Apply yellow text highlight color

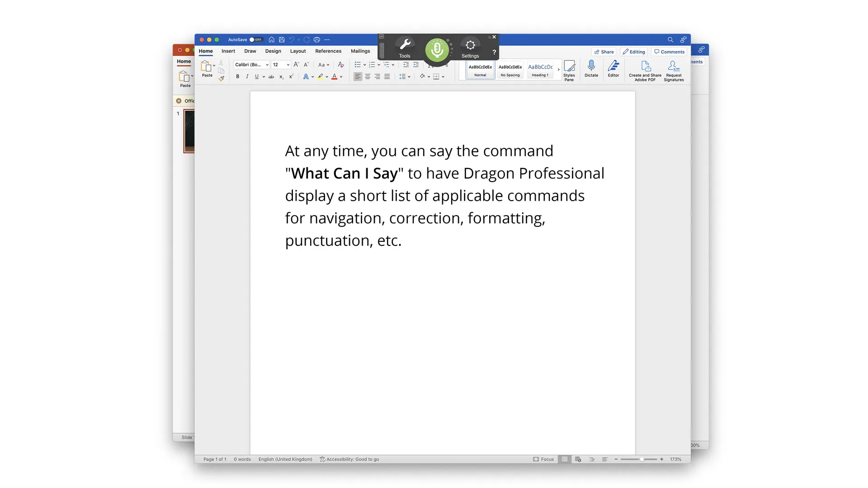320,77
